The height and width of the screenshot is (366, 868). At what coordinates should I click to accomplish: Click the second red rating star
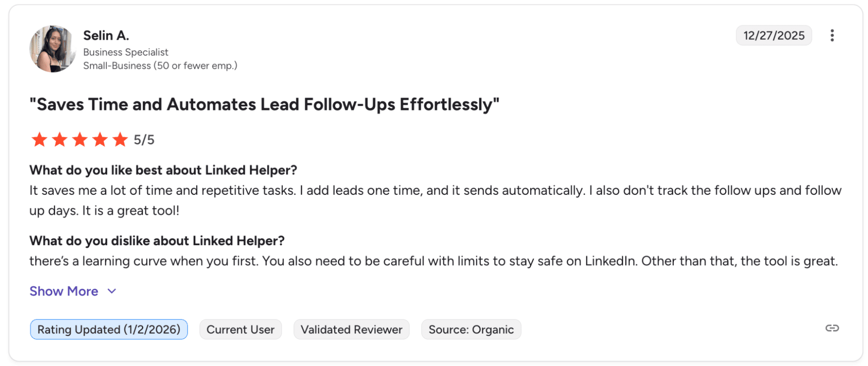(59, 140)
